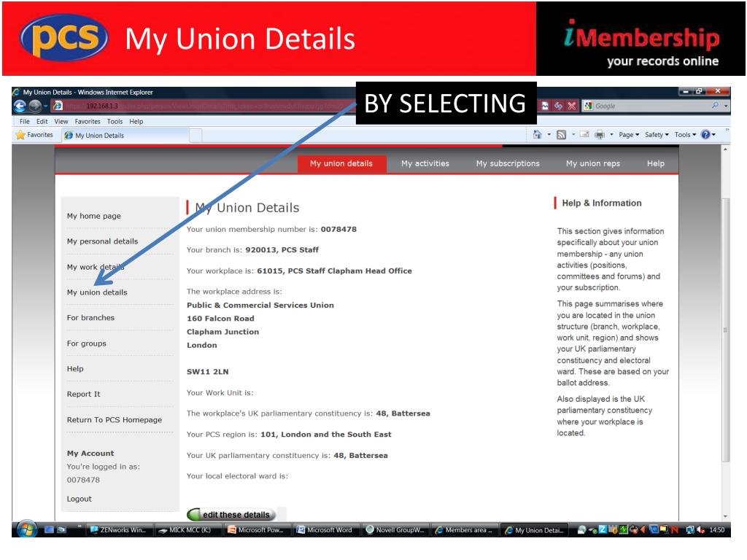This screenshot has height=560, width=747.
Task: Switch to My activities tab
Action: (x=425, y=163)
